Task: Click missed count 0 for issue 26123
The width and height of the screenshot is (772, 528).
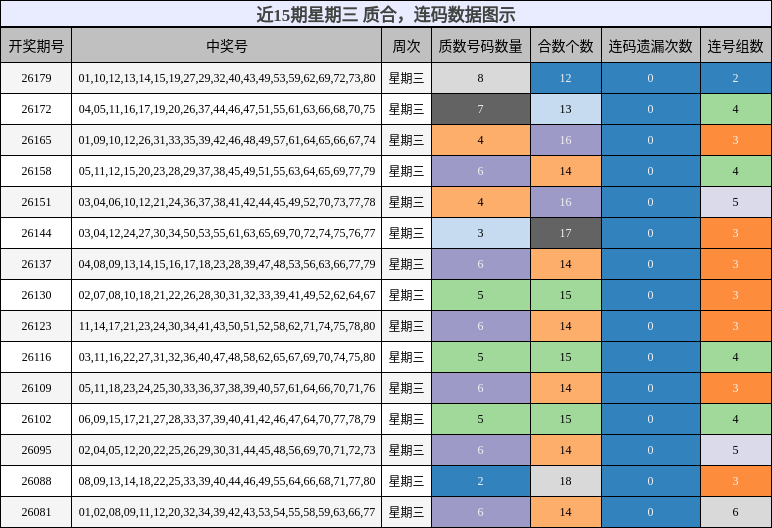Action: 650,326
